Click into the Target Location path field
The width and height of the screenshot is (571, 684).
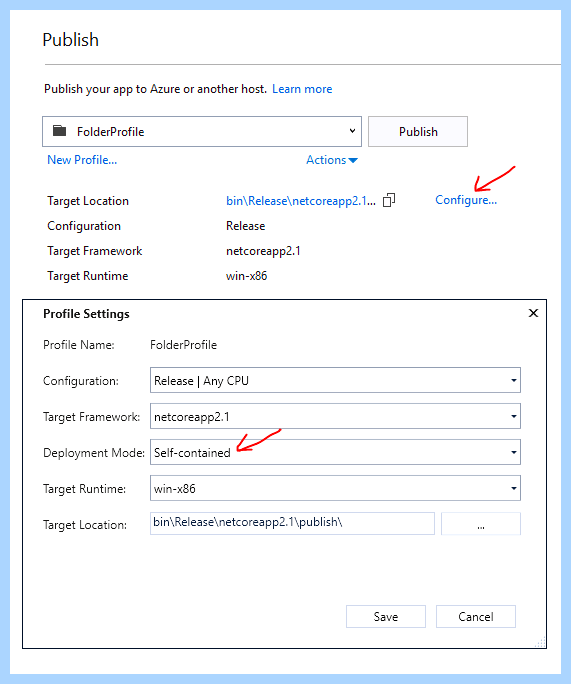coord(292,523)
